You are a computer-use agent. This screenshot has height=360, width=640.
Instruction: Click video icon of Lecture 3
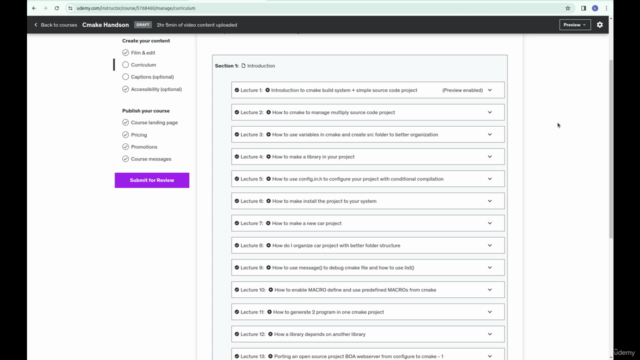click(269, 134)
